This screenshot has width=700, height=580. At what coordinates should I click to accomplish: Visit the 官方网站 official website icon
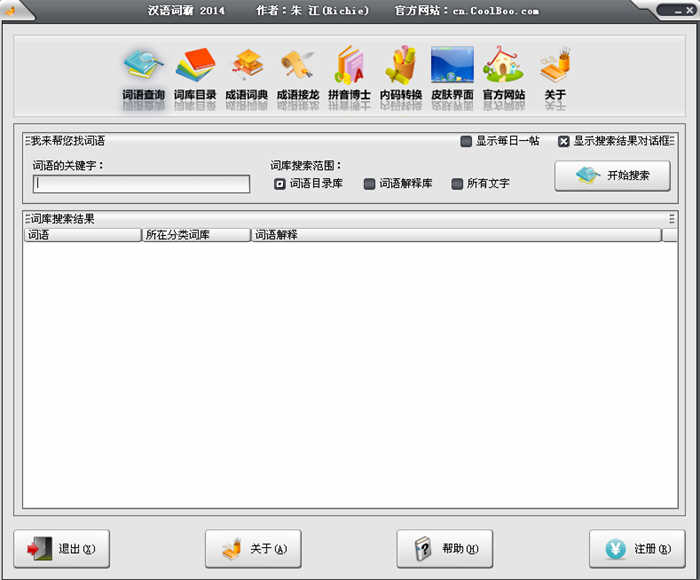click(x=504, y=75)
